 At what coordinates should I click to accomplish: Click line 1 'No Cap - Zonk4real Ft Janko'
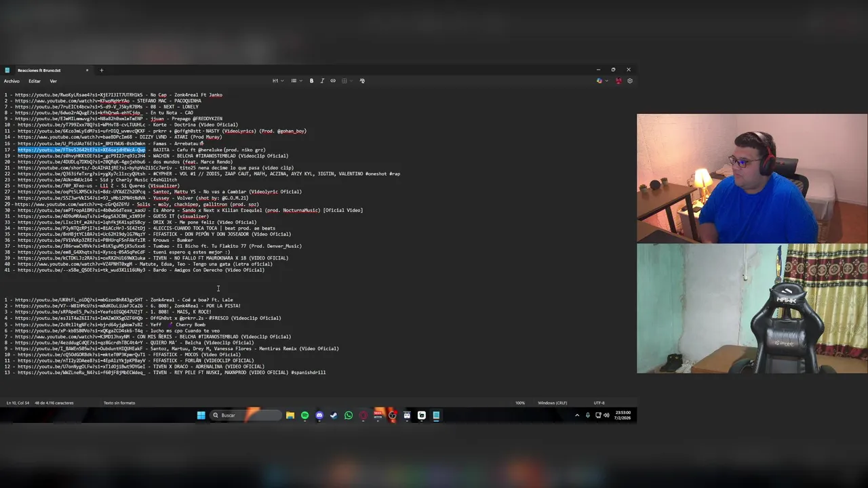click(186, 95)
